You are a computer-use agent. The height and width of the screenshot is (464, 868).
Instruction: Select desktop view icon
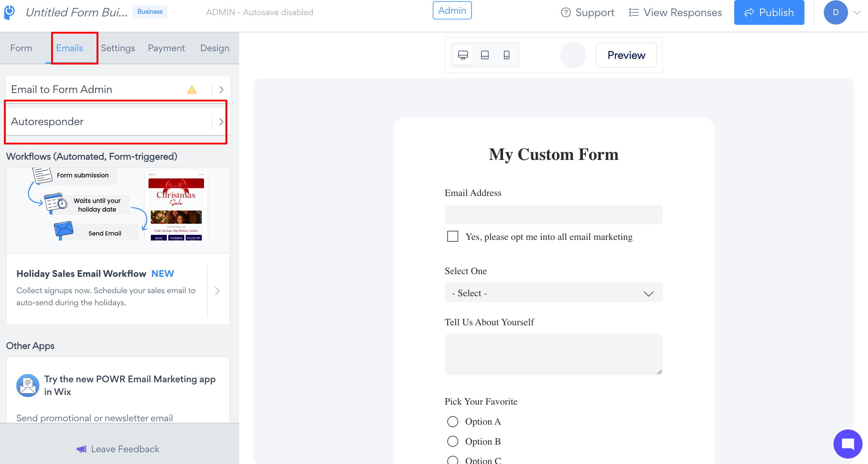point(463,55)
